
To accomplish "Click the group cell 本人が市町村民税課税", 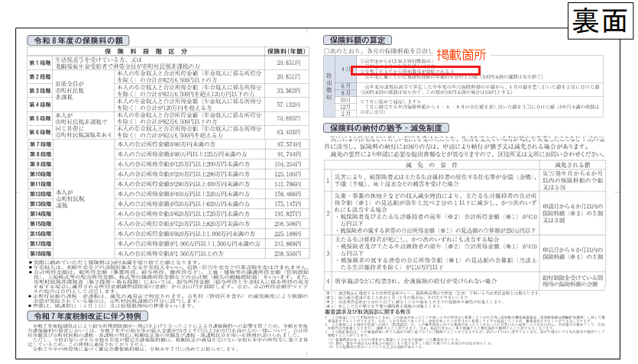I will click(70, 199).
